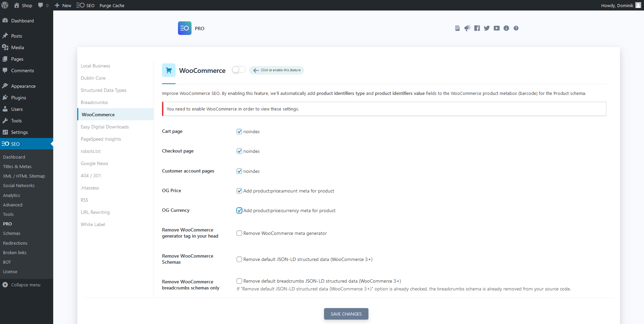The height and width of the screenshot is (324, 644).
Task: Switch to 404 / 301 tab
Action: [115, 176]
